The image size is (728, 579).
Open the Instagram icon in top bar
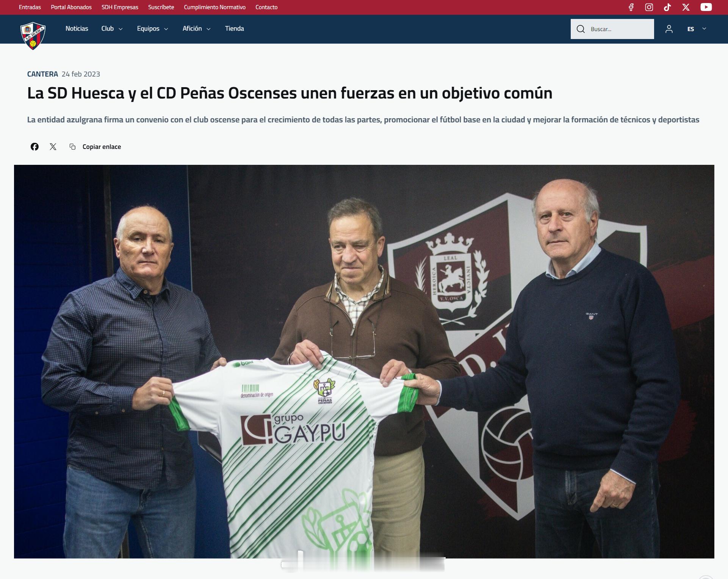click(649, 7)
